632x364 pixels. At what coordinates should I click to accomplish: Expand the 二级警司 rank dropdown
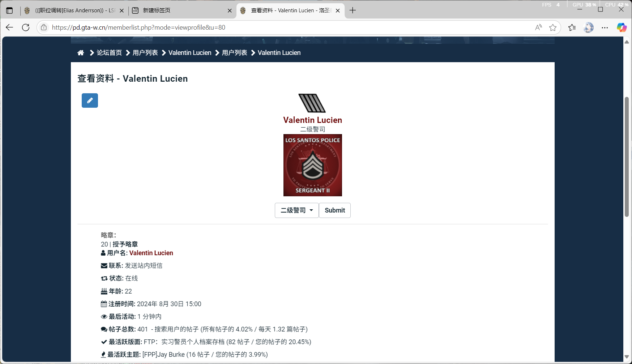pyautogui.click(x=297, y=210)
